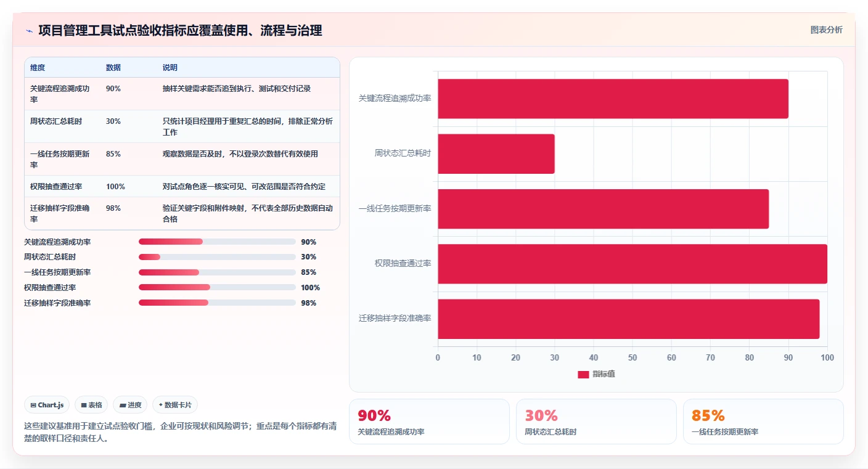Click the 一线任务按期更新率 label in the progress list

point(57,272)
